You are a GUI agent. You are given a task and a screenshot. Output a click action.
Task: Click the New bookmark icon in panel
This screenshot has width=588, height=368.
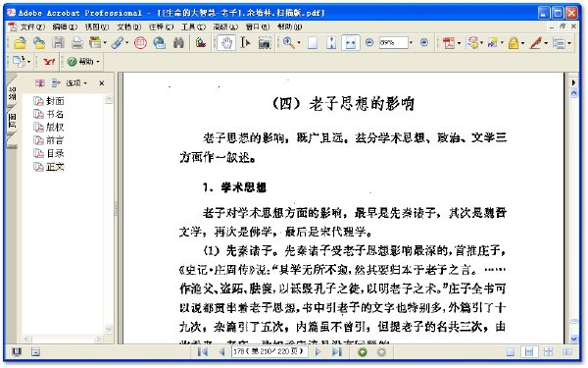pyautogui.click(x=40, y=83)
